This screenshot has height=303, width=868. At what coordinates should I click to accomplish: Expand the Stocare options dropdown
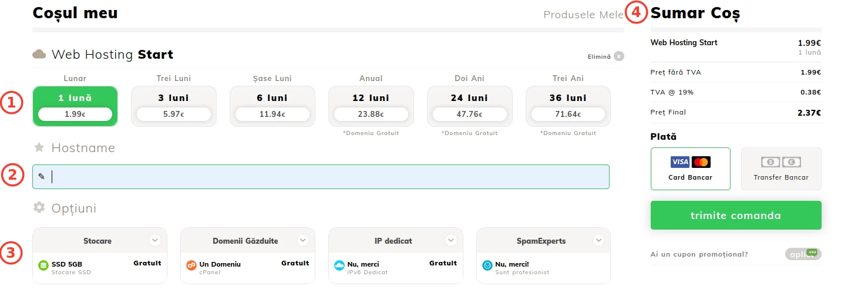(x=154, y=240)
